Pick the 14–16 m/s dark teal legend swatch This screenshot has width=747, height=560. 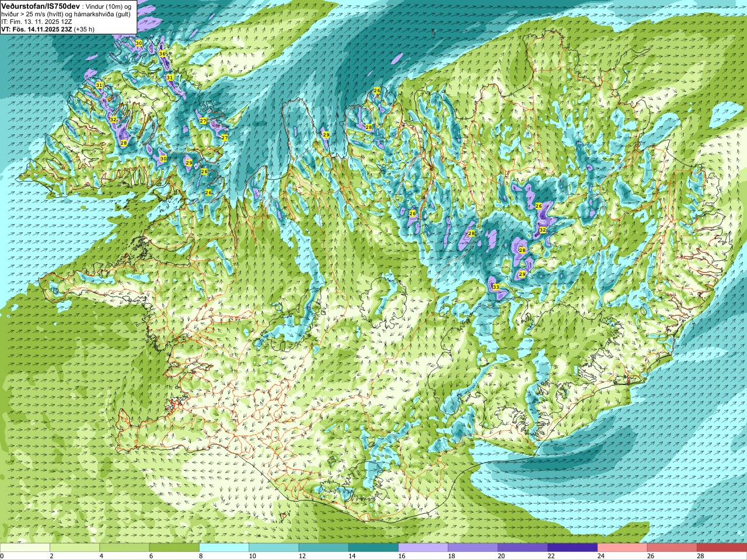pyautogui.click(x=373, y=548)
